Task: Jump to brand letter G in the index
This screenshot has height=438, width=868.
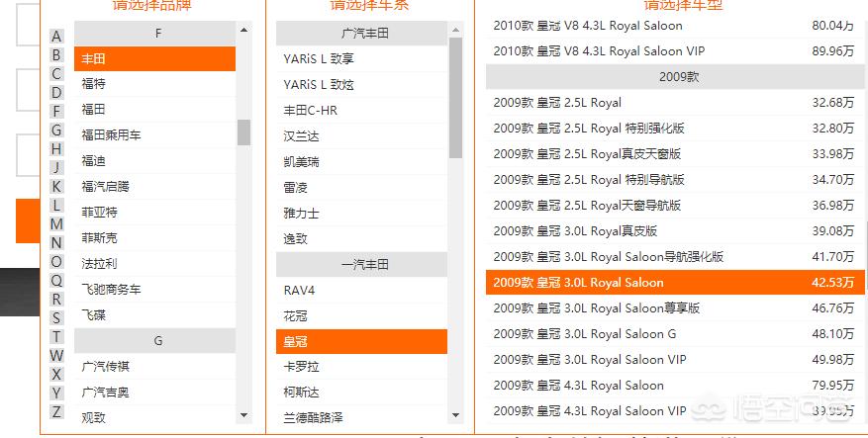Action: [56, 131]
